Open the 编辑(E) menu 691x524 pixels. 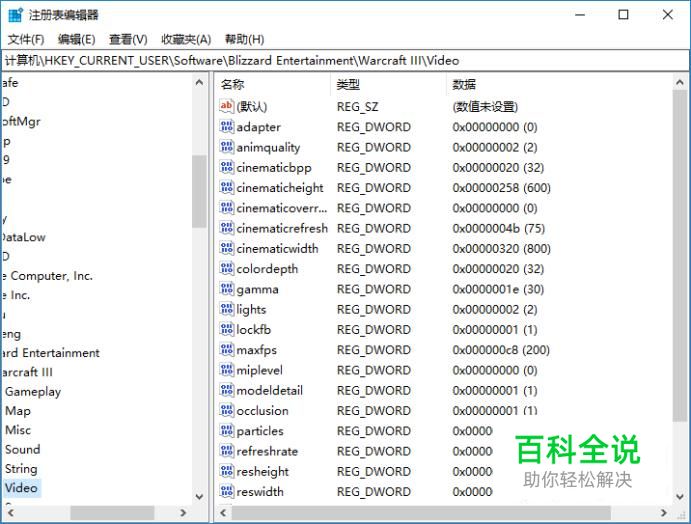[x=76, y=39]
